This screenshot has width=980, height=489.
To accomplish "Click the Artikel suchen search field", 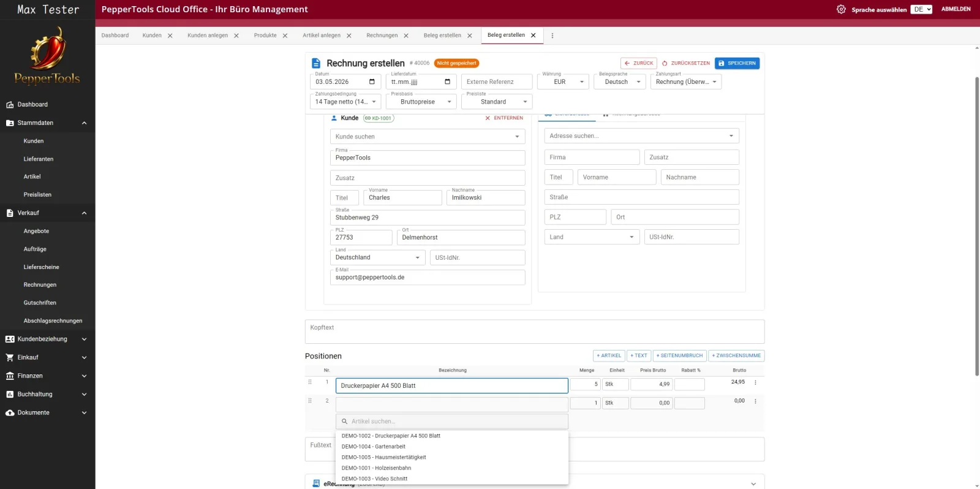I will coord(452,422).
